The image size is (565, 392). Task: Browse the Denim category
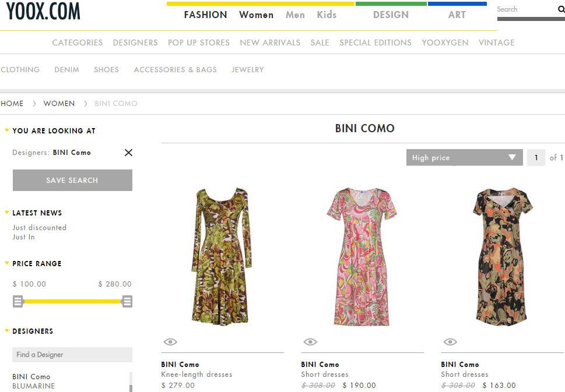[66, 69]
